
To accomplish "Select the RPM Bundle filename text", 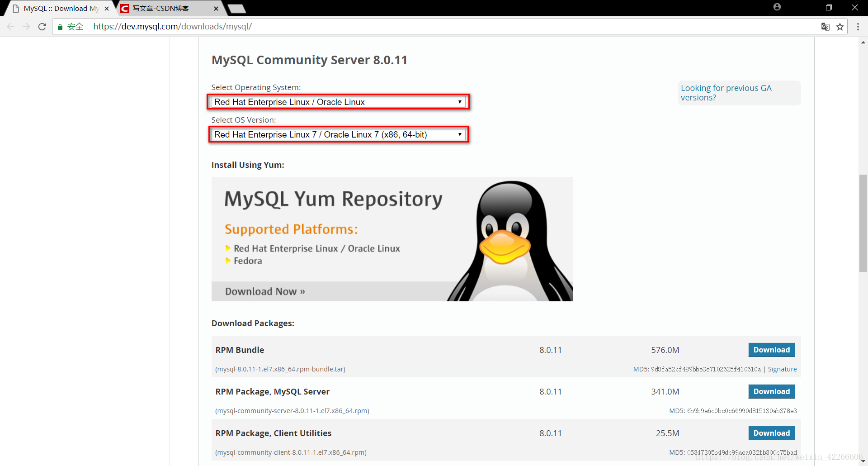I will [x=280, y=369].
